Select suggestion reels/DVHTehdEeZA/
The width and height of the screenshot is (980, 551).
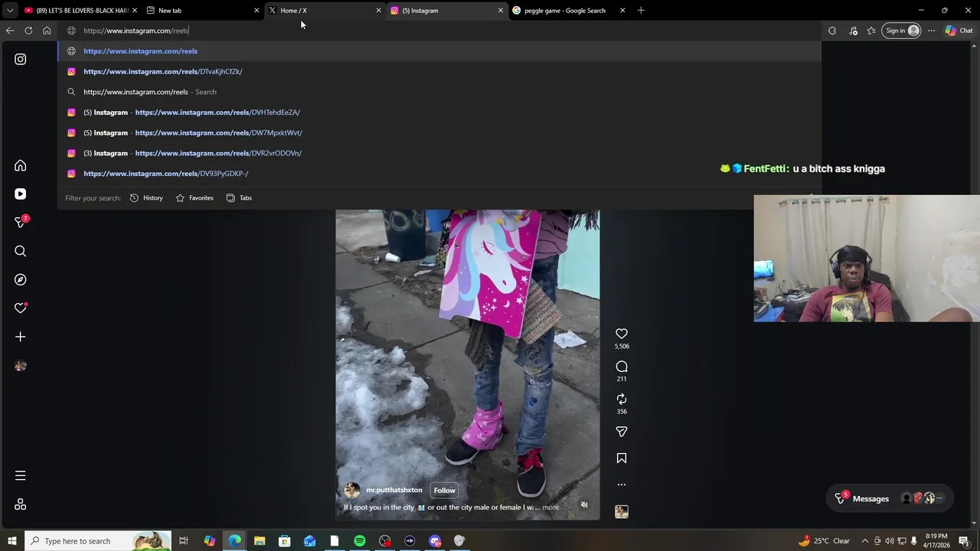tap(439, 112)
